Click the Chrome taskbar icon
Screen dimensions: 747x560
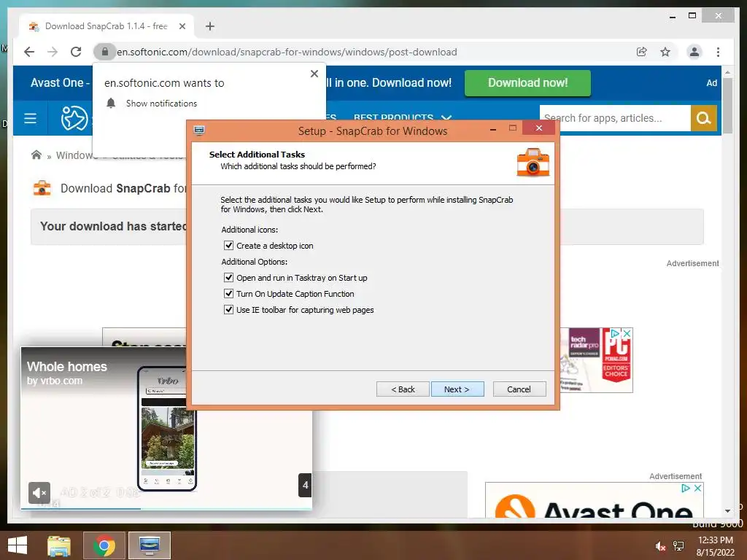pyautogui.click(x=104, y=545)
